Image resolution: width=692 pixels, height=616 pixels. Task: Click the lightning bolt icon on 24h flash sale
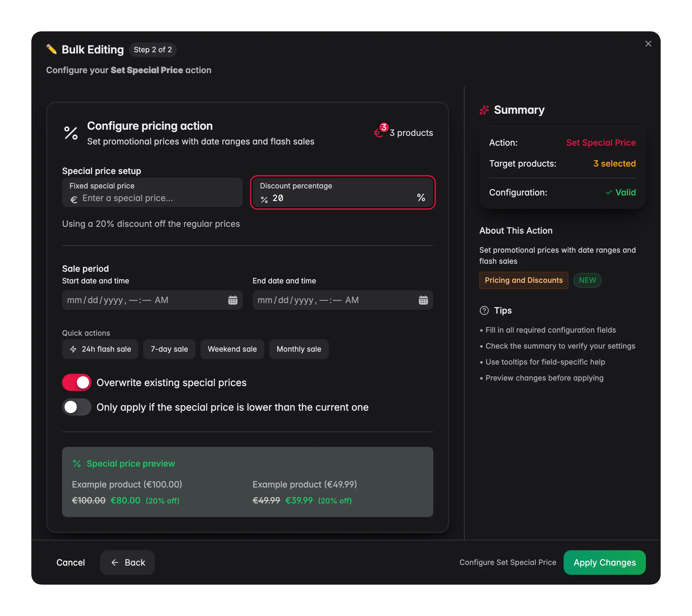click(73, 349)
